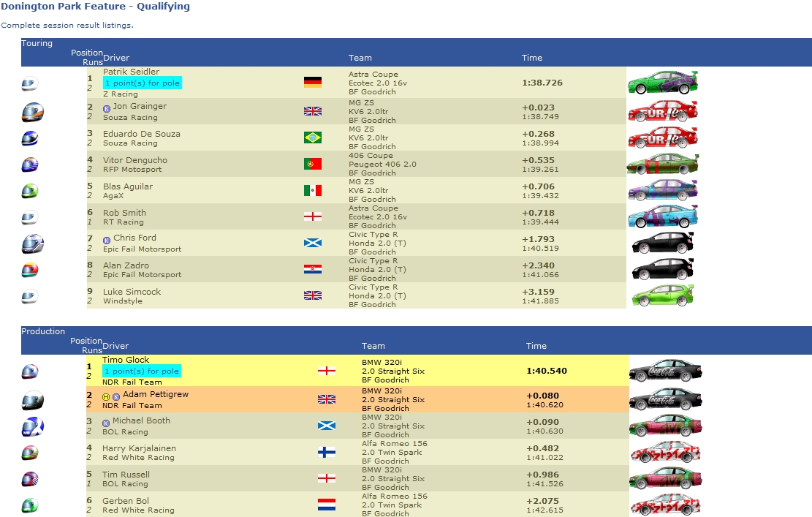
Task: Click Adam Pettigrew's helmet icon
Action: 32,401
